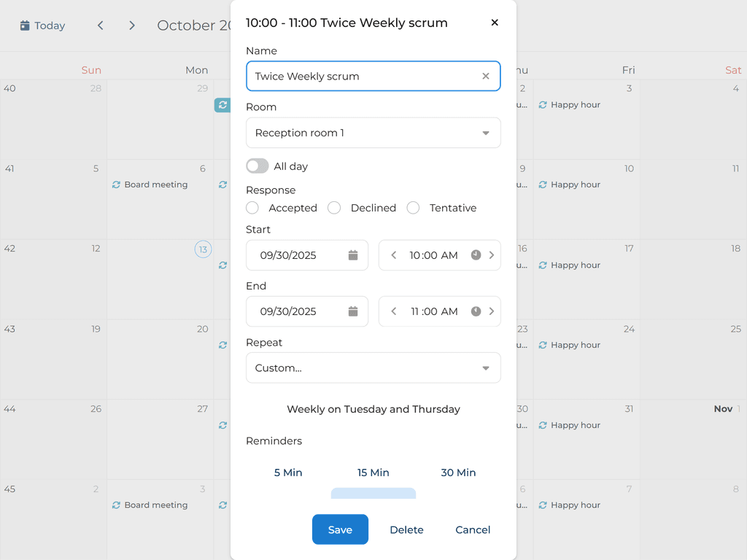Click the calendar icon next to Today
Screen dimensions: 747x560
[x=24, y=25]
